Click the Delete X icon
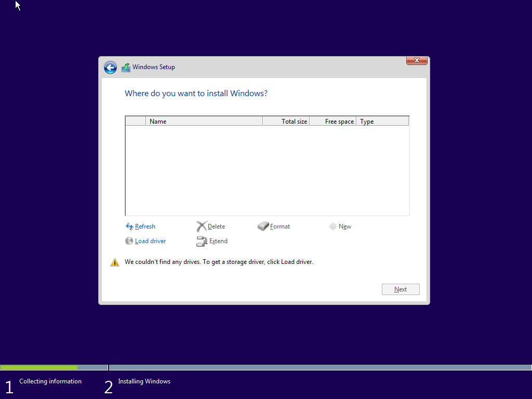The width and height of the screenshot is (532, 399). click(x=201, y=227)
